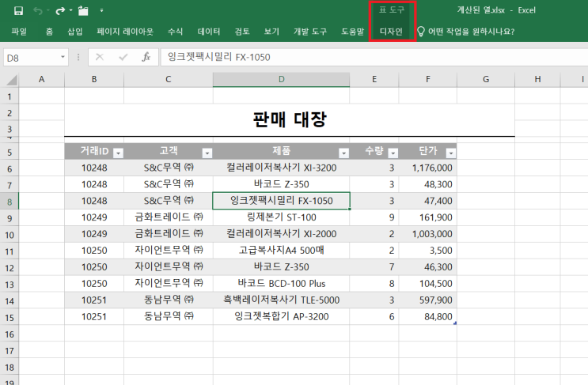Viewport: 588px width, 385px height.
Task: Select cell 바코드 BCD-100 Plus
Action: [x=281, y=284]
